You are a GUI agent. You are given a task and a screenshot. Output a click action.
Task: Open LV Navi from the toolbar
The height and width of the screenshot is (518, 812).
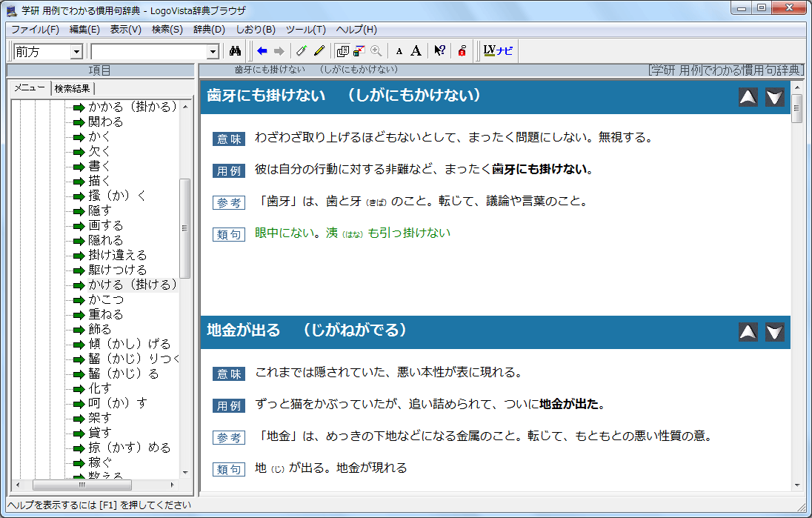click(498, 51)
